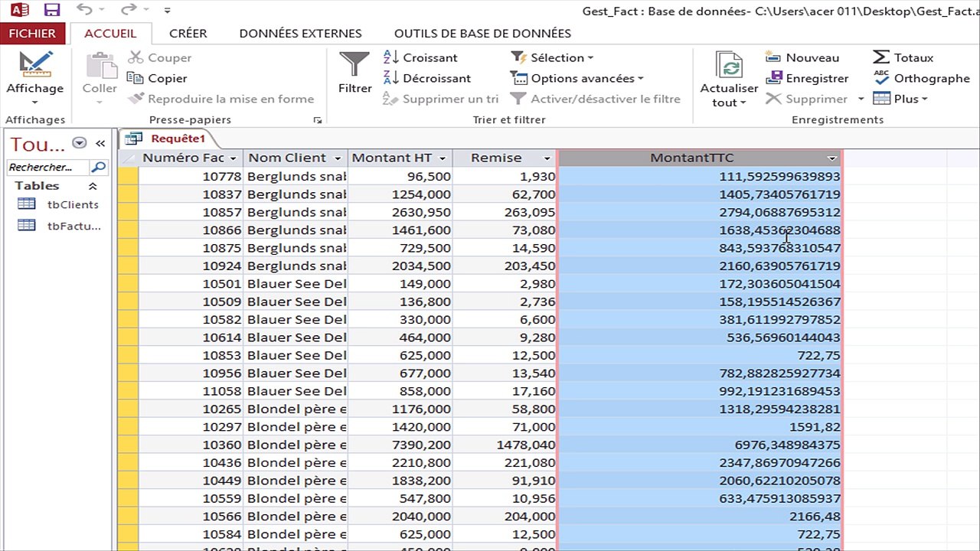Click the Totaux sigma icon

[881, 57]
